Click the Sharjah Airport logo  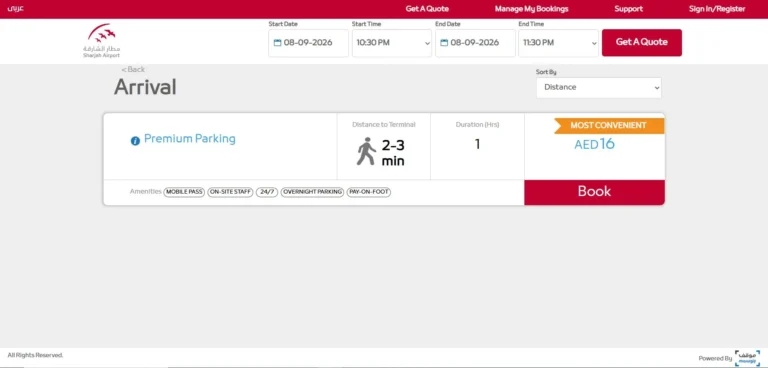coord(101,41)
